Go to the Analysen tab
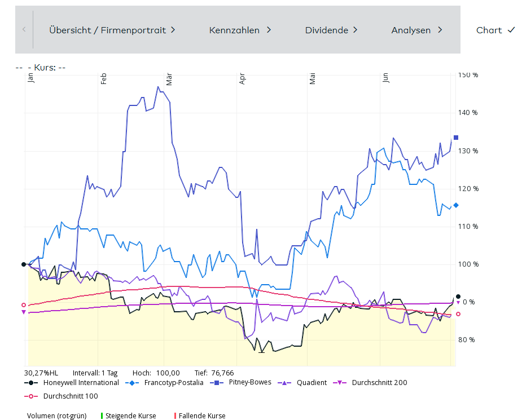This screenshot has height=420, width=522. [x=416, y=30]
